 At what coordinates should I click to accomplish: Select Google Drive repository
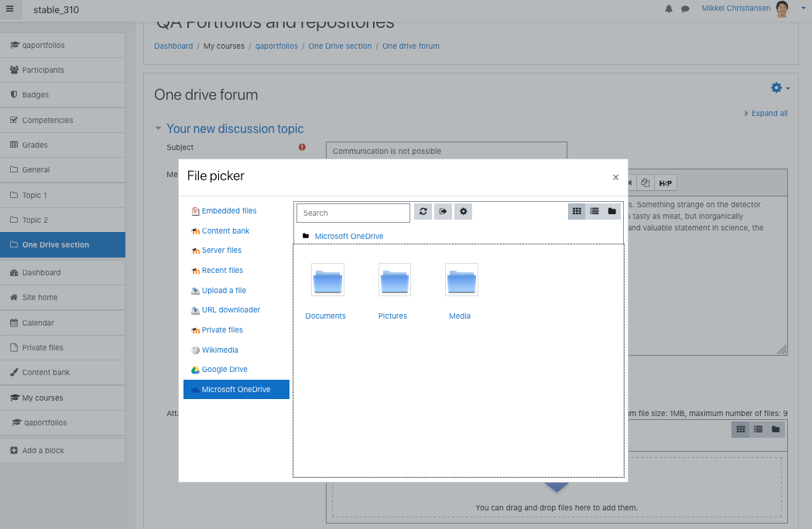click(224, 369)
